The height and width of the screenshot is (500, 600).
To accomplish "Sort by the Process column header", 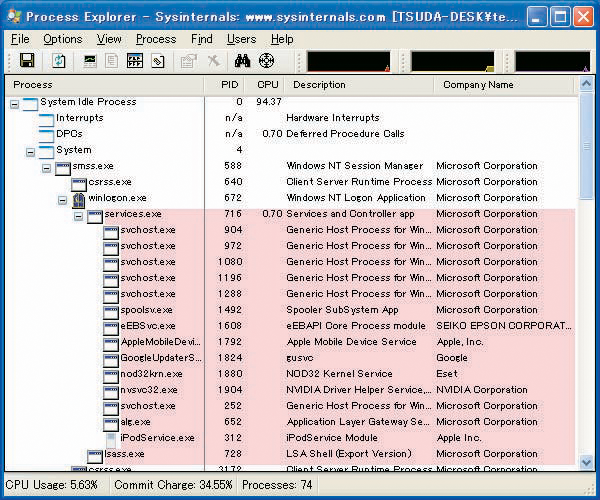I will point(104,85).
